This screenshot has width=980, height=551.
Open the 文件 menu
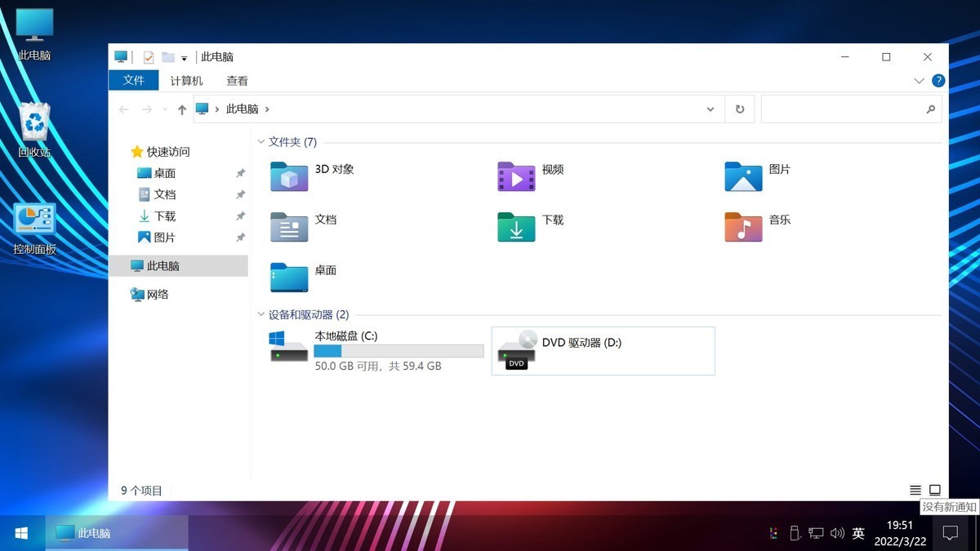(133, 80)
